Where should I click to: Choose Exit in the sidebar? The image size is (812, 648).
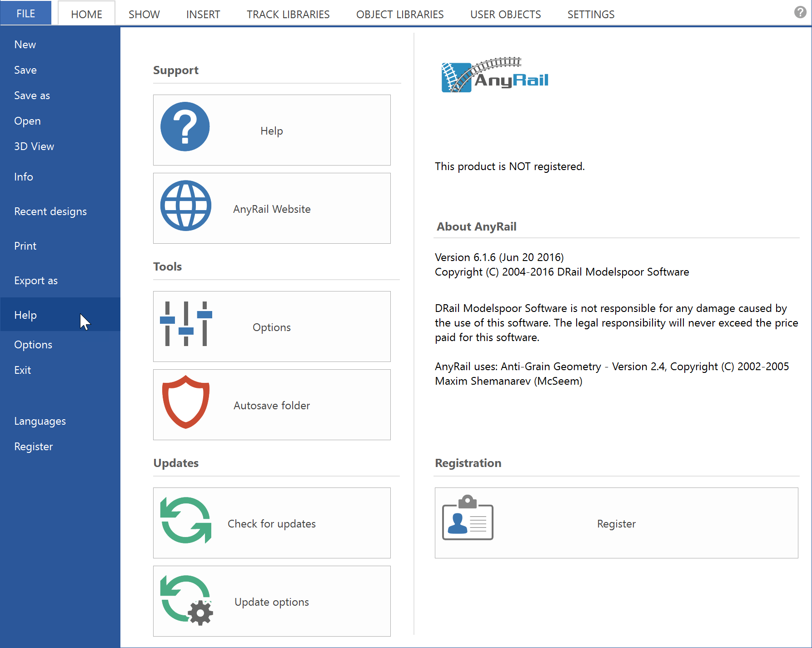(60, 370)
